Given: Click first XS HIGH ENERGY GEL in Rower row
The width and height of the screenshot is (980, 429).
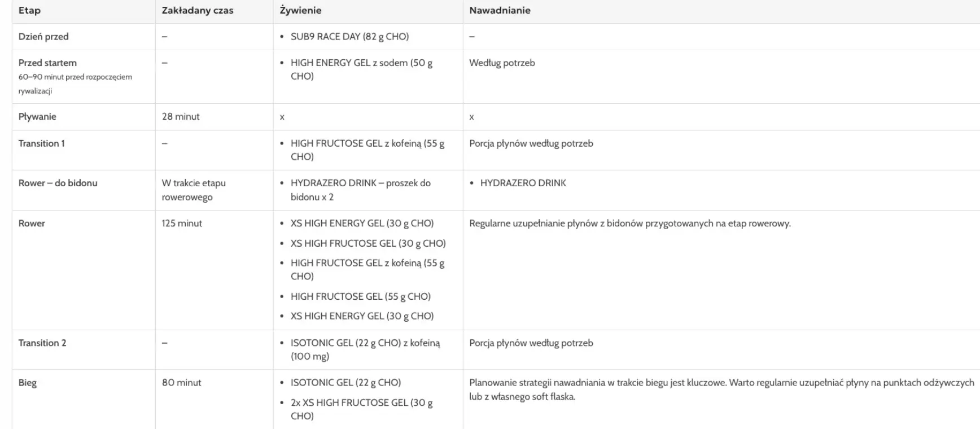Looking at the screenshot, I should tap(362, 224).
